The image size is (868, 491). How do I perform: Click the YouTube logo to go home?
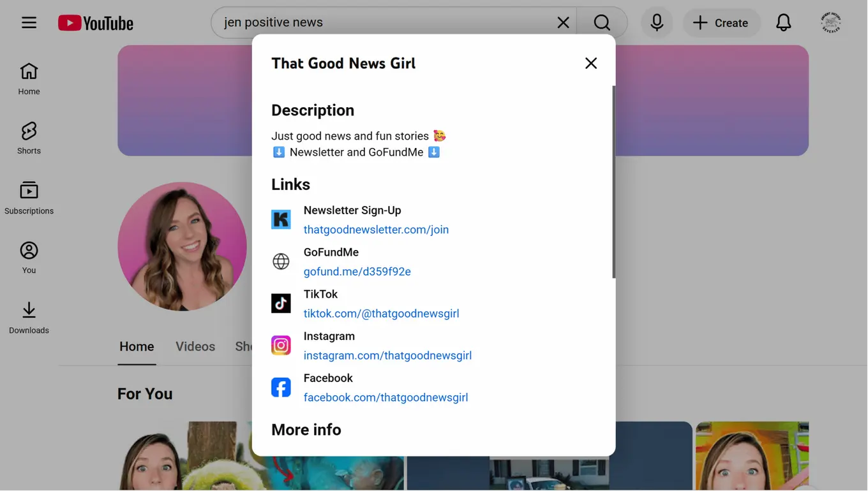tap(96, 22)
